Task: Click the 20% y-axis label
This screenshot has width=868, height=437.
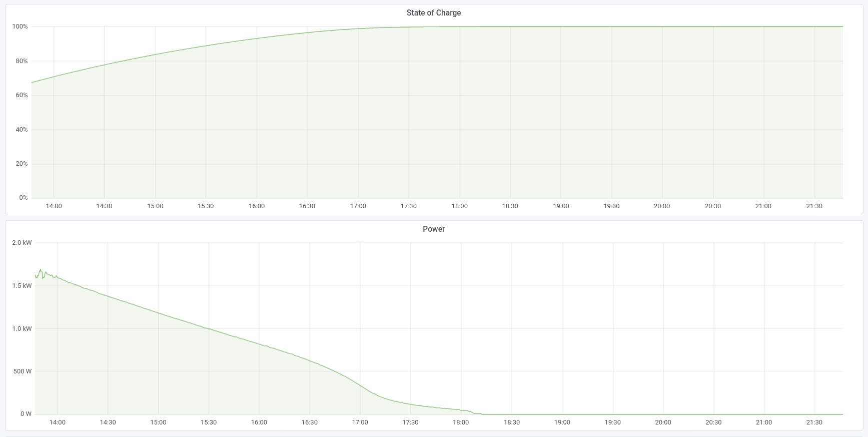Action: pos(22,164)
